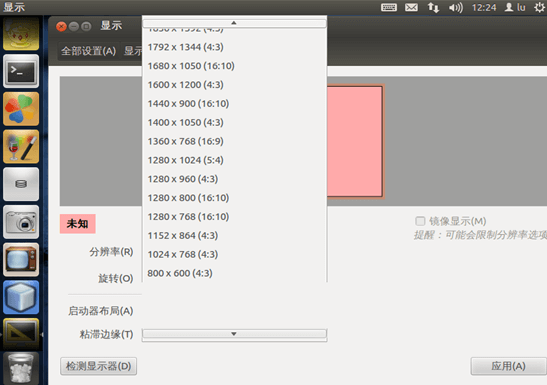This screenshot has width=547, height=385.
Task: Click the 应用(A) apply button
Action: tap(508, 366)
